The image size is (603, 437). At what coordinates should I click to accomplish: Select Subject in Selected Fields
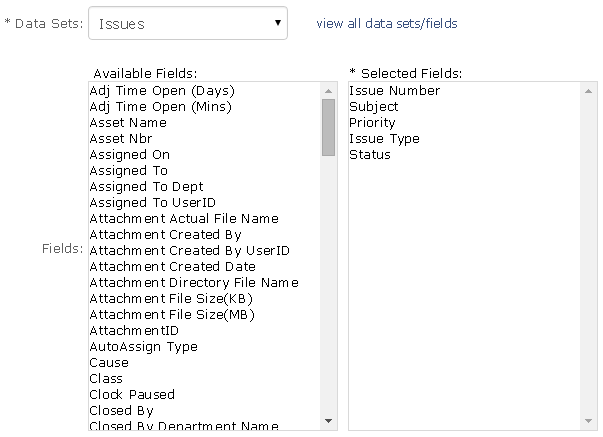pyautogui.click(x=373, y=107)
